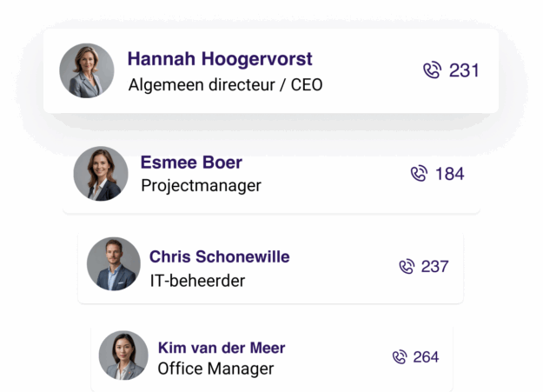Dial extension number 264
Screen dimensions: 543x392
click(x=426, y=357)
